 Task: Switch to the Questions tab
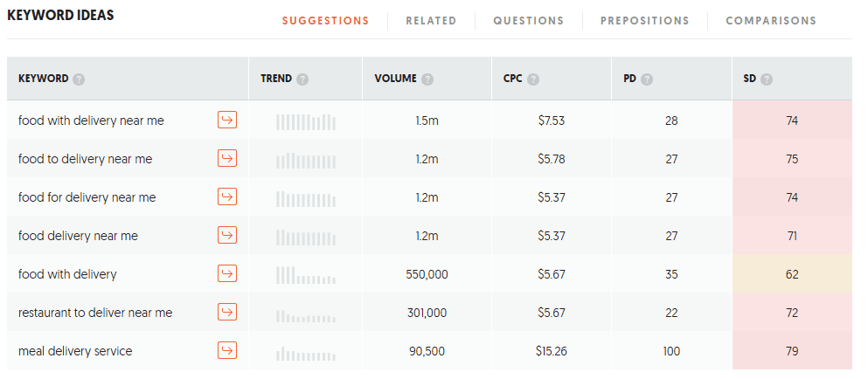click(529, 21)
